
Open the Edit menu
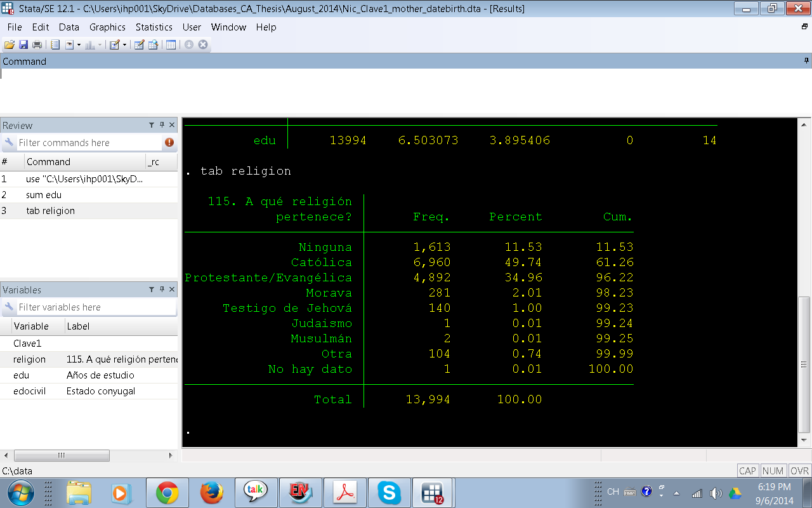41,27
